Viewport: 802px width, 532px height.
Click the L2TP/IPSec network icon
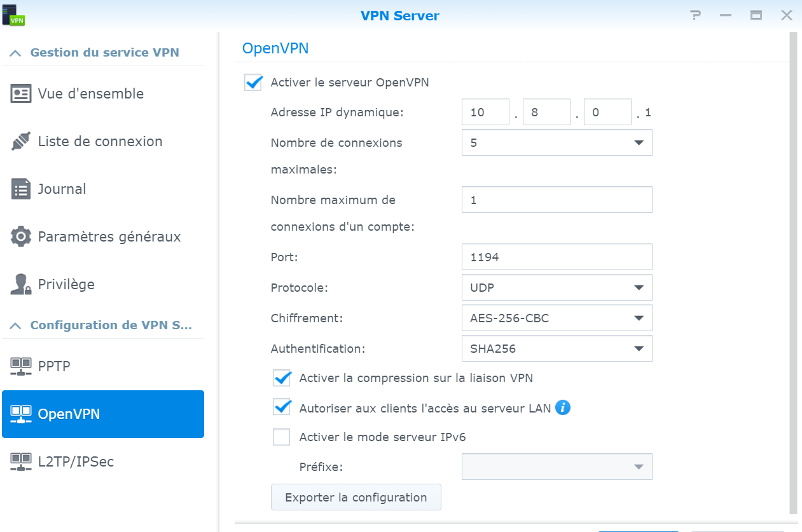[x=21, y=461]
